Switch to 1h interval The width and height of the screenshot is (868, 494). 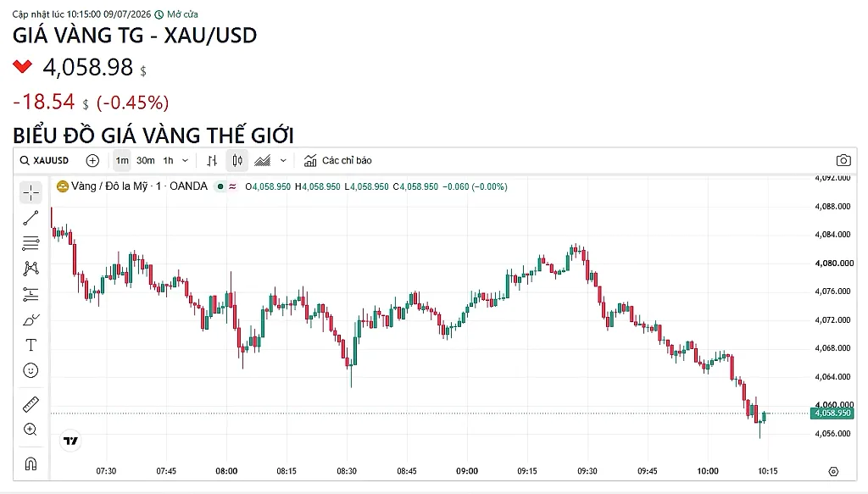(x=169, y=160)
